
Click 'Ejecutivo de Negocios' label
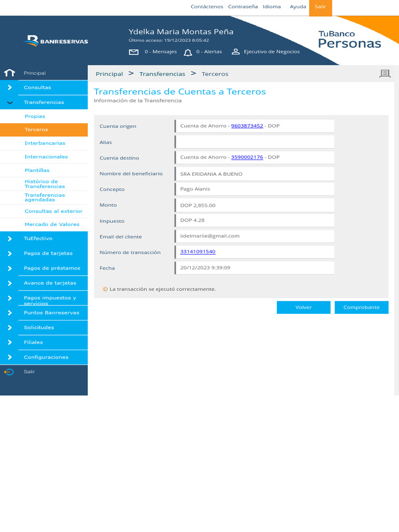pyautogui.click(x=272, y=51)
